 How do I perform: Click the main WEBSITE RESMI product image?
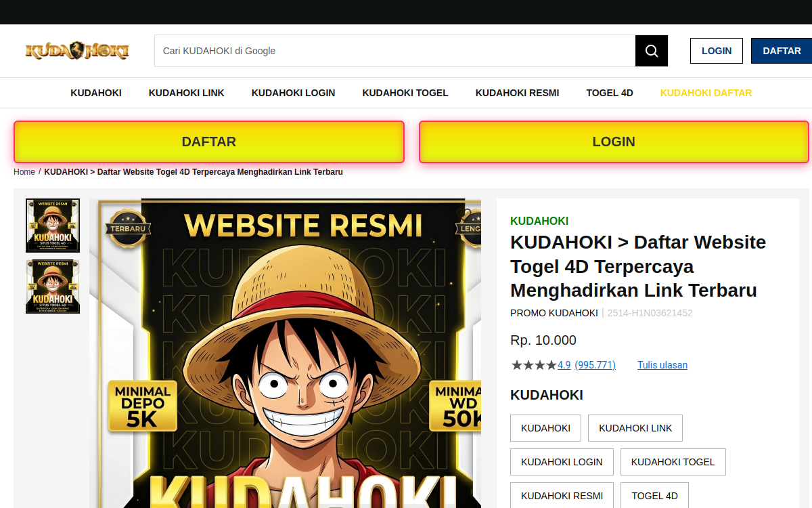click(x=285, y=353)
